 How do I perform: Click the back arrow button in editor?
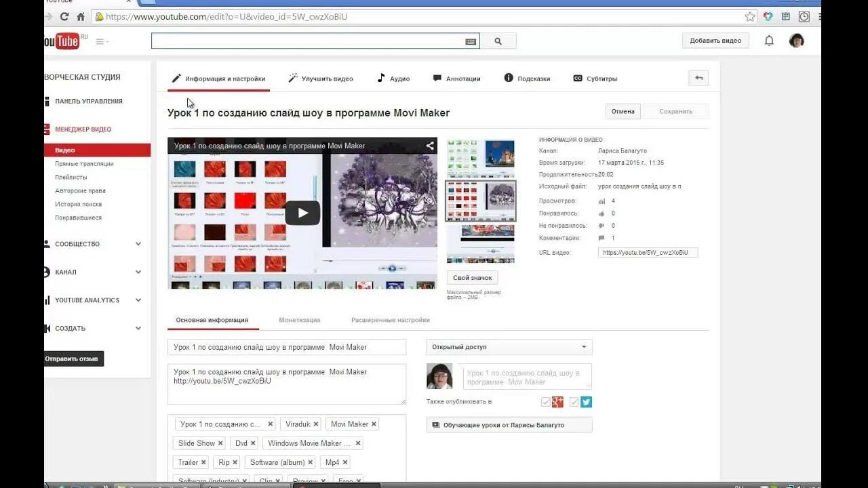click(x=698, y=78)
